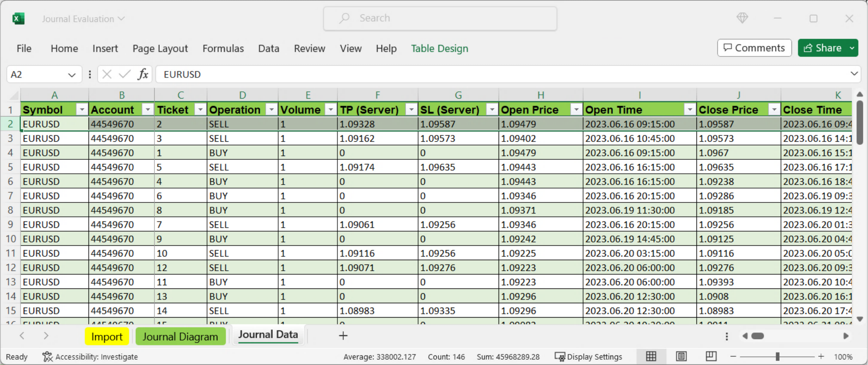Open Open Time filter dropdown

690,110
